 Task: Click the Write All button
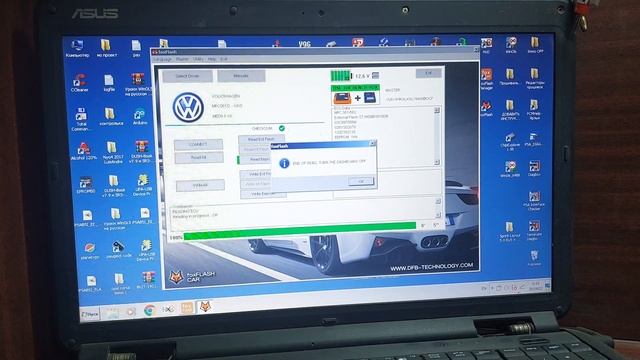click(x=200, y=185)
